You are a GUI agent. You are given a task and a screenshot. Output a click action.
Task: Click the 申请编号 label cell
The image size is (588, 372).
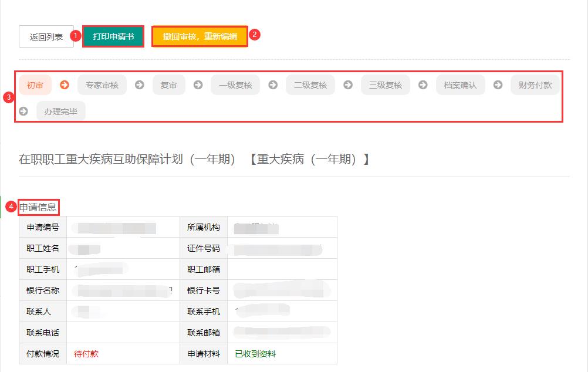(x=43, y=227)
